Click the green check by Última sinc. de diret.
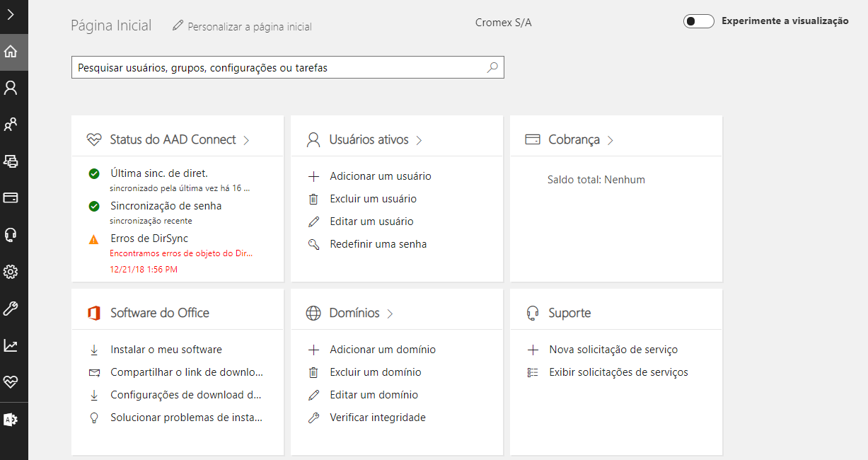This screenshot has width=868, height=460. [94, 173]
